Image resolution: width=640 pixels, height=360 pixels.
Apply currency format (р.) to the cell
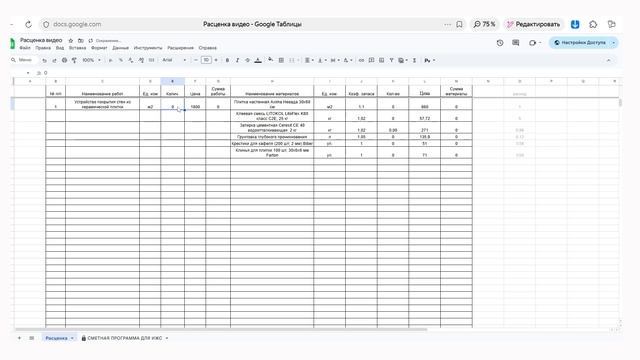pos(110,60)
